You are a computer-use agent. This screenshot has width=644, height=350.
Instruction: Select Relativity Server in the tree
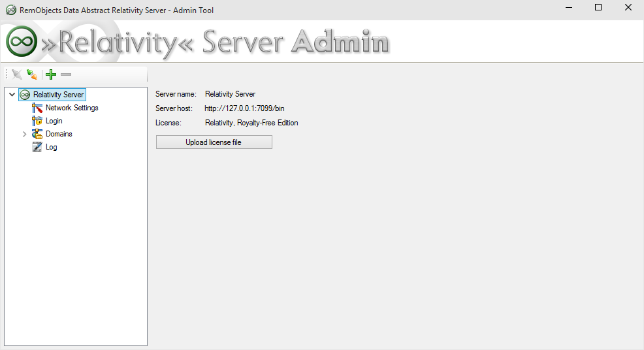(58, 95)
